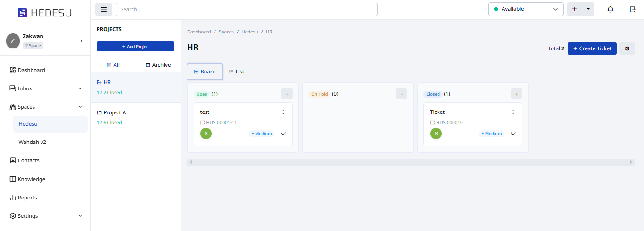
Task: Open the quick-add plus dropdown arrow
Action: coord(588,9)
